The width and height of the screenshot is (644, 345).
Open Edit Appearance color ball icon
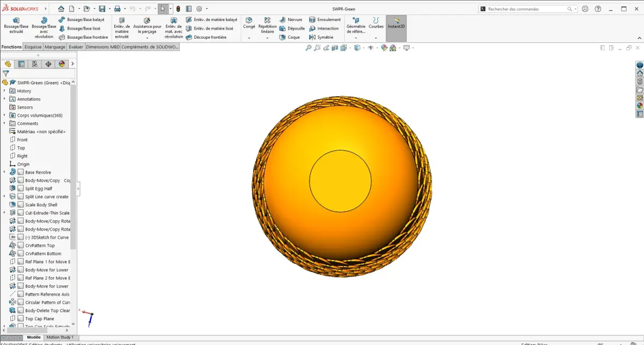[x=384, y=48]
